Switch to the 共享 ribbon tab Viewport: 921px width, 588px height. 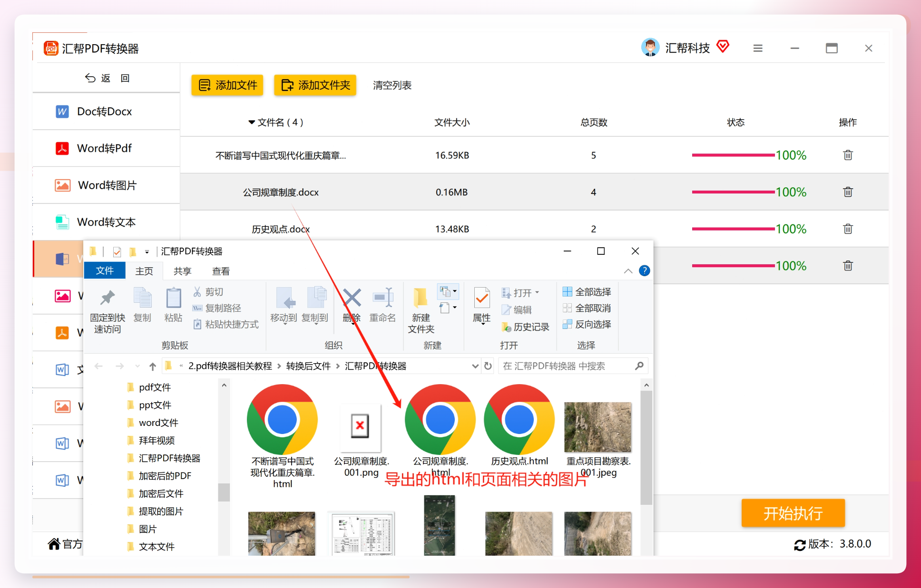(x=182, y=271)
